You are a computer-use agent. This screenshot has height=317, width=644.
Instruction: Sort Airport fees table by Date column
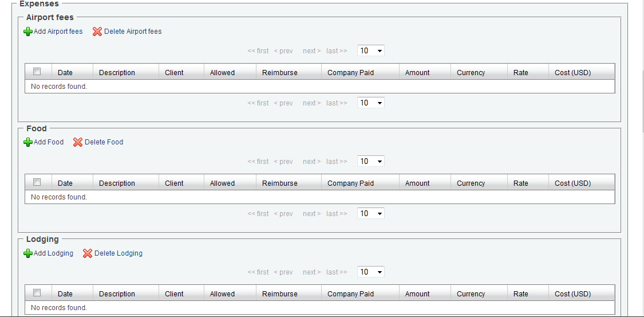[65, 73]
